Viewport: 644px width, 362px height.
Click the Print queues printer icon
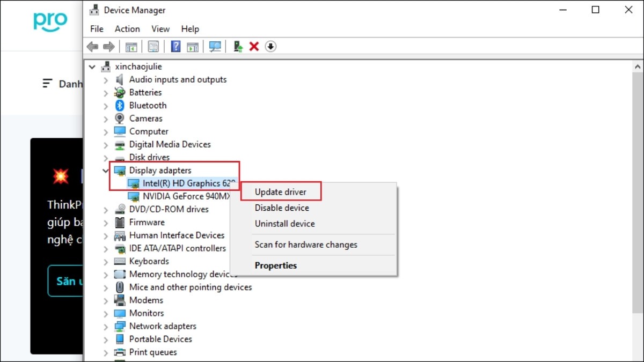point(120,352)
